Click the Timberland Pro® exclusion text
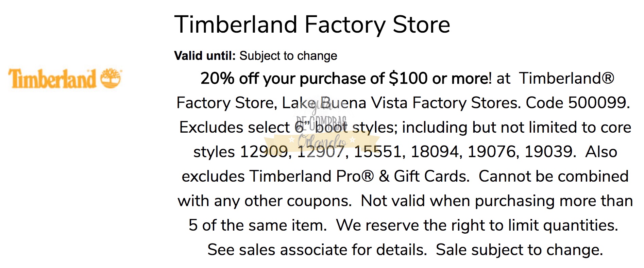 pos(311,176)
